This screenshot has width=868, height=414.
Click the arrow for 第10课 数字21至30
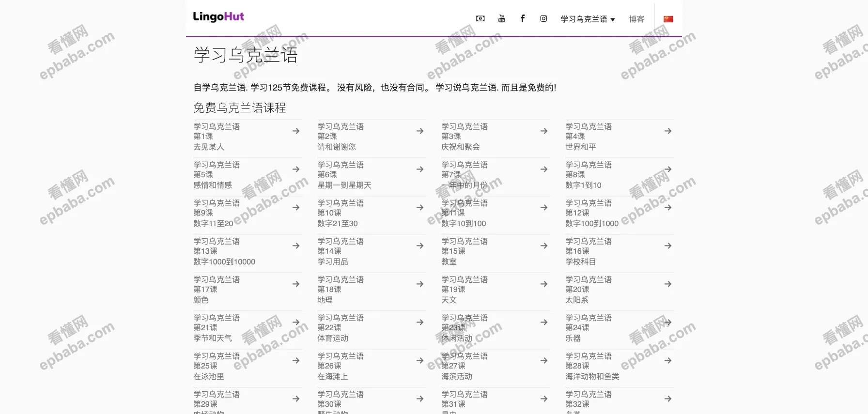[420, 207]
